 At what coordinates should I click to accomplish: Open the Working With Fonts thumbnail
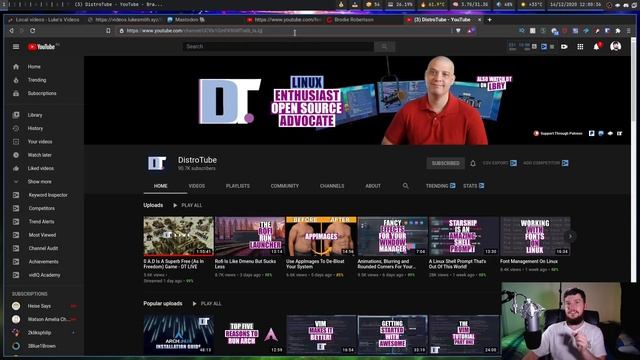[535, 236]
